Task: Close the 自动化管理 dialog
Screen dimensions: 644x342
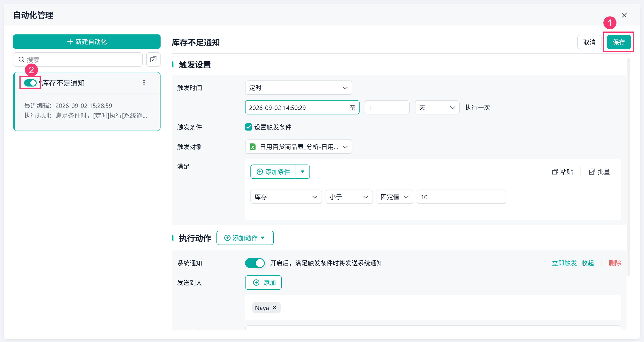Action: click(624, 15)
